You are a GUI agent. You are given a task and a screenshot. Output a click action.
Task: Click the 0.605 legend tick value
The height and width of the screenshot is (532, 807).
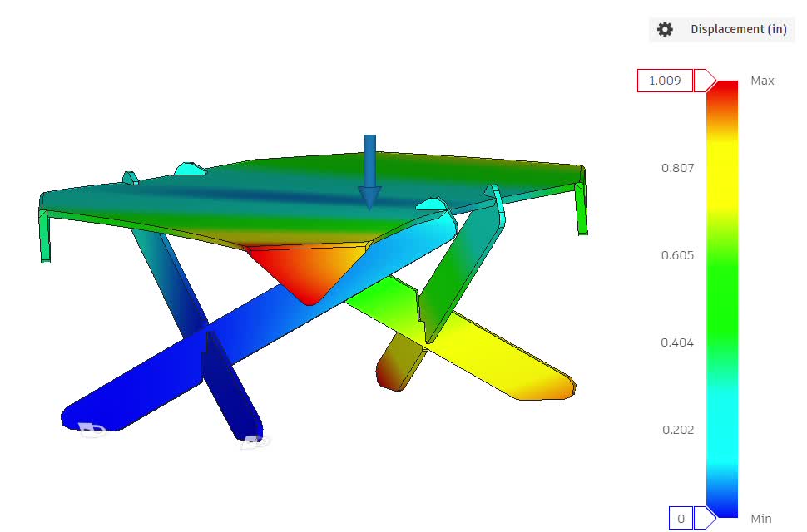tap(677, 255)
